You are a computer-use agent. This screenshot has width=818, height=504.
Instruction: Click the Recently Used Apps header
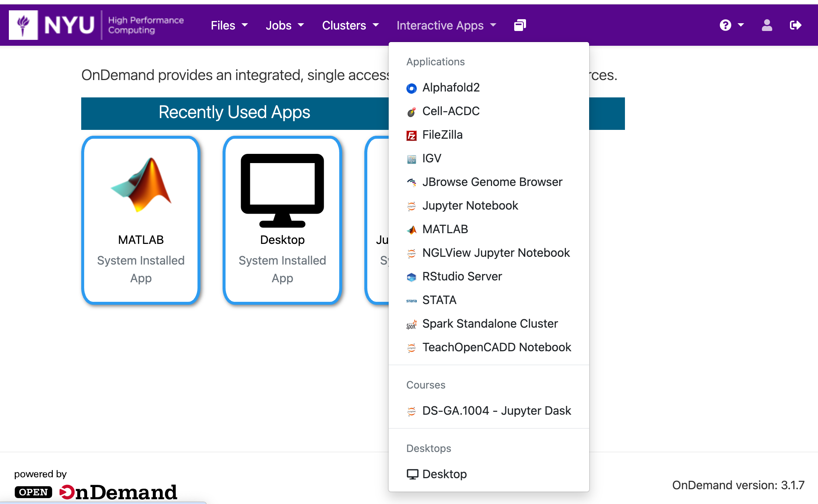234,112
